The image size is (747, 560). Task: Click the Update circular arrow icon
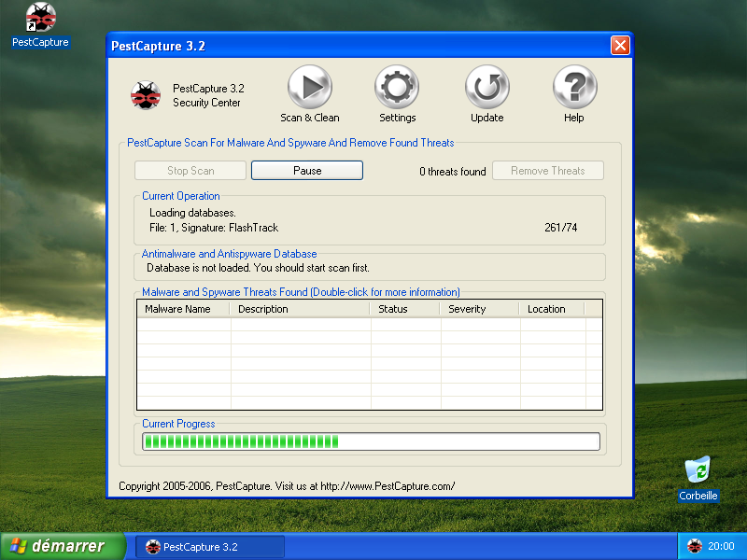486,87
